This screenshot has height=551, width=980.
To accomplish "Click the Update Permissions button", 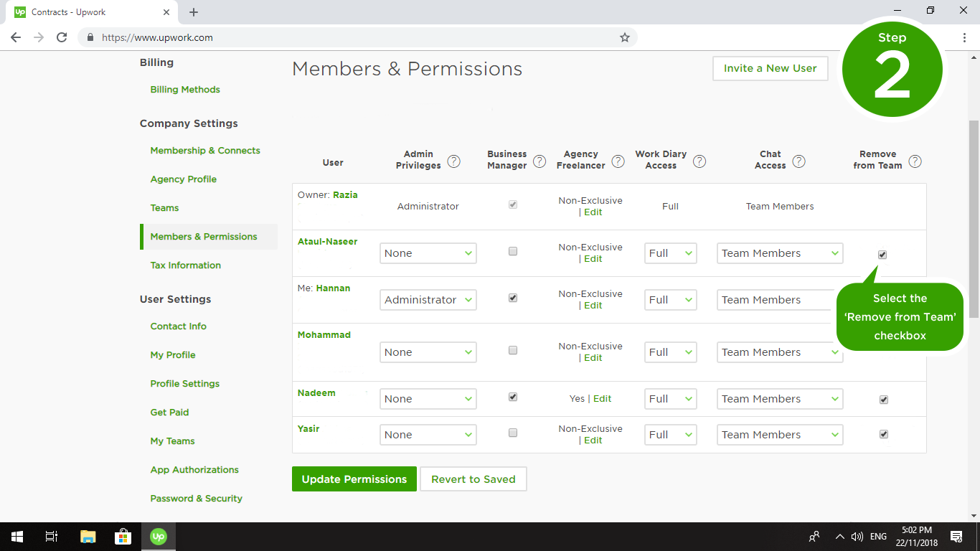I will 354,479.
